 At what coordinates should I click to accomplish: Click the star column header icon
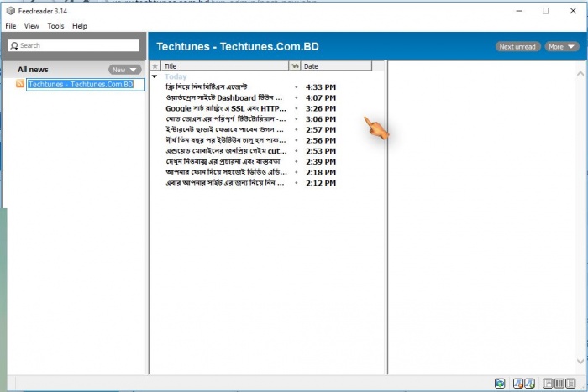point(155,66)
